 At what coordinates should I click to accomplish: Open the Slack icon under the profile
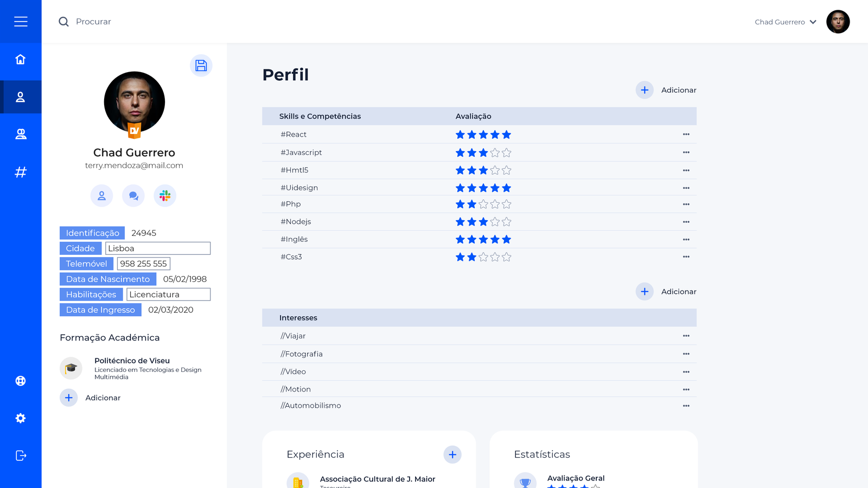(x=165, y=196)
